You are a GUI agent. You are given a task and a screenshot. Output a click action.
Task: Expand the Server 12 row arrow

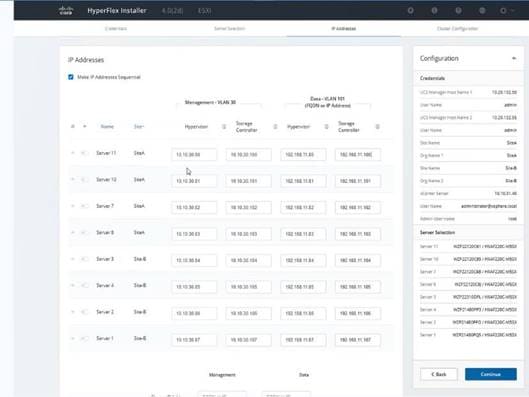click(73, 179)
